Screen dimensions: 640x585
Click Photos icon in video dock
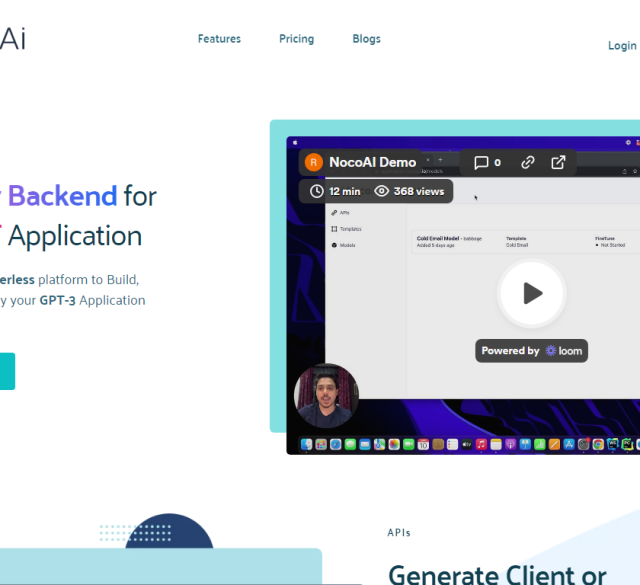click(394, 445)
